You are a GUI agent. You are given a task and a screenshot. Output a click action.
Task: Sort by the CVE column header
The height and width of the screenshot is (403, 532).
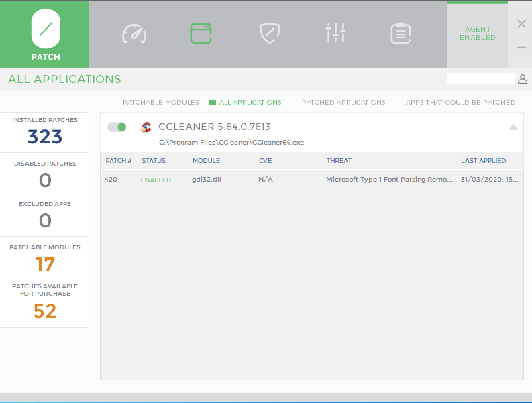(265, 161)
